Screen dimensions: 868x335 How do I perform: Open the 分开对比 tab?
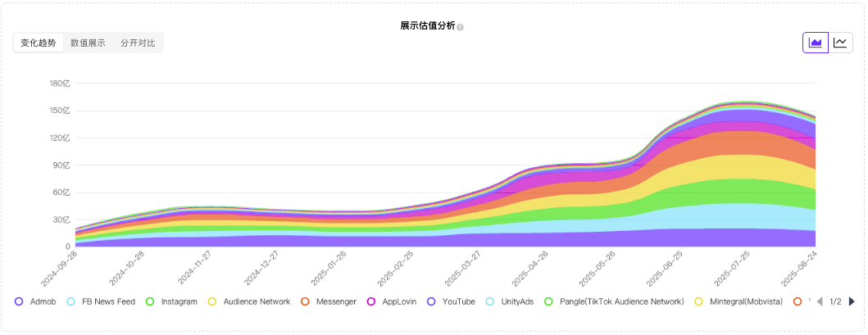(138, 43)
